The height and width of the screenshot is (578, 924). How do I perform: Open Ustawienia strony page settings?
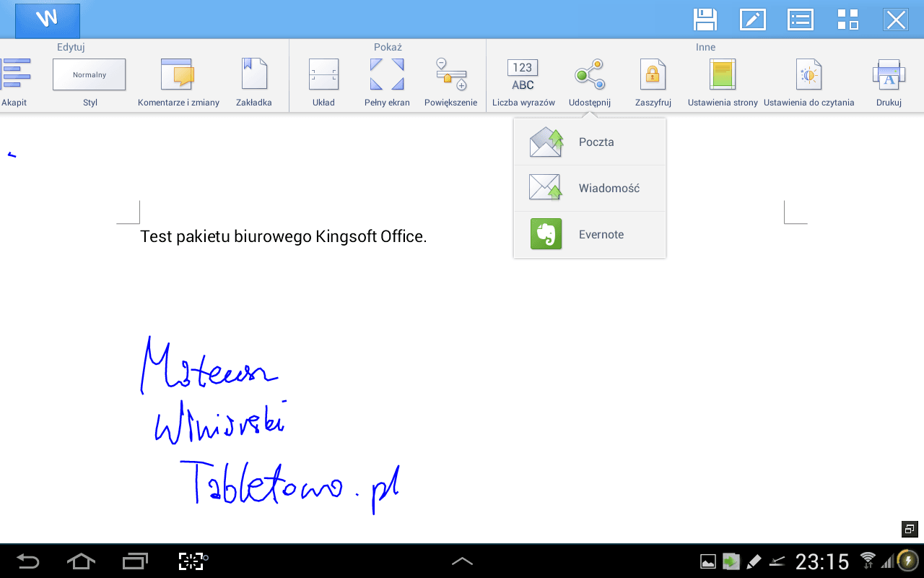pos(723,82)
